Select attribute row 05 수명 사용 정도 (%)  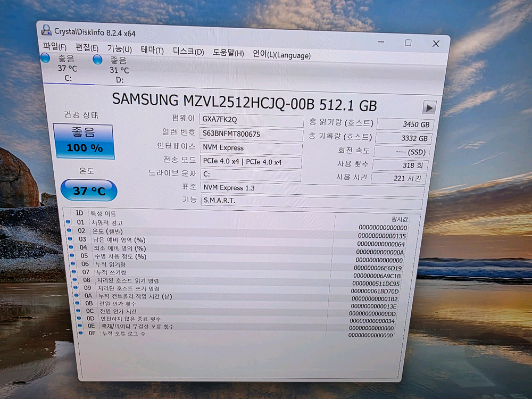click(x=237, y=258)
